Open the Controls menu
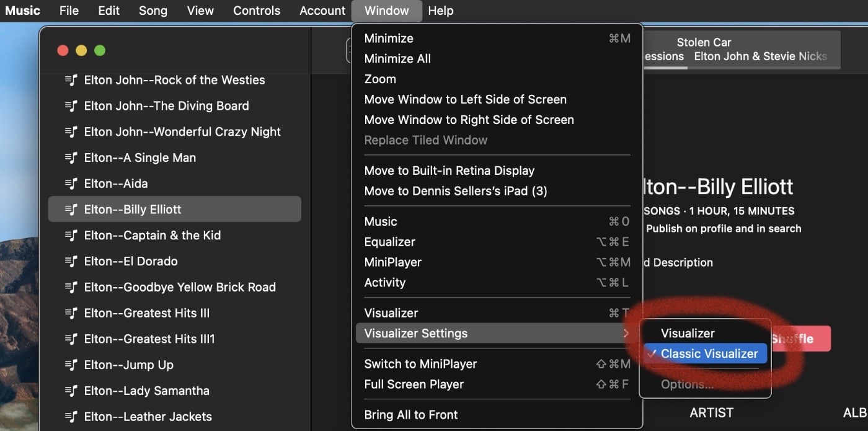868x431 pixels. [257, 11]
